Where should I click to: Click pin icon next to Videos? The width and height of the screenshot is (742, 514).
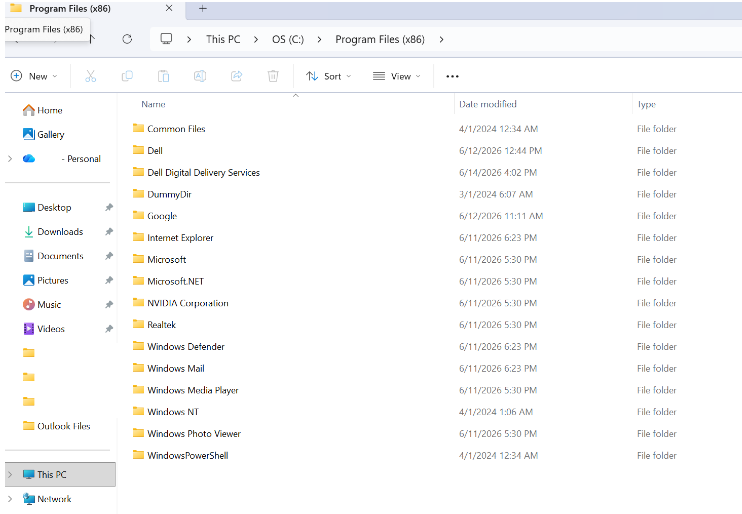point(109,328)
